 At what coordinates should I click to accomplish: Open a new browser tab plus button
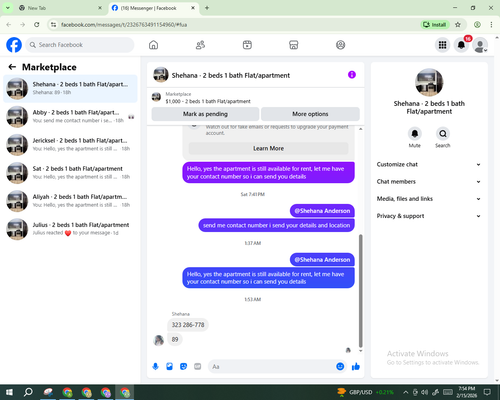pos(207,8)
